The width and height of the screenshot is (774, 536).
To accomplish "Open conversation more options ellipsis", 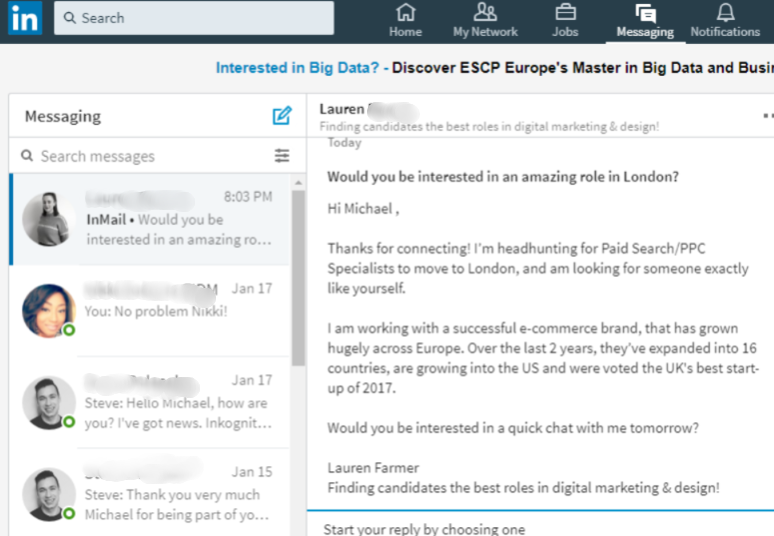I will point(767,116).
